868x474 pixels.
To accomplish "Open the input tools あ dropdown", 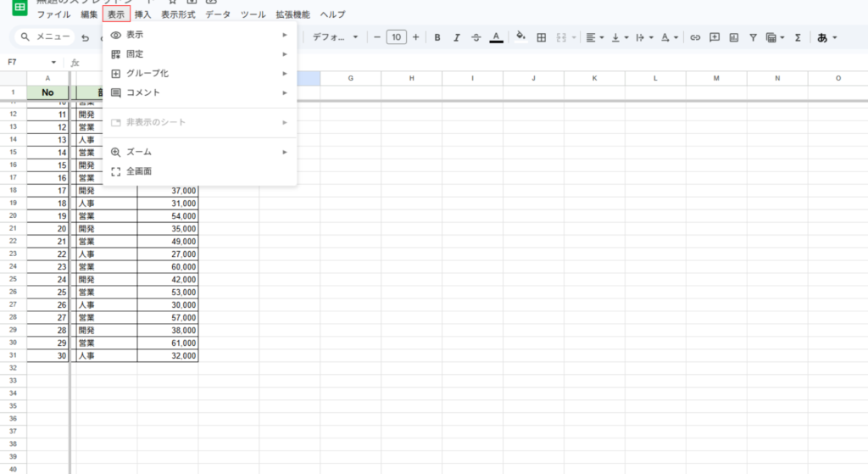I will [x=827, y=37].
